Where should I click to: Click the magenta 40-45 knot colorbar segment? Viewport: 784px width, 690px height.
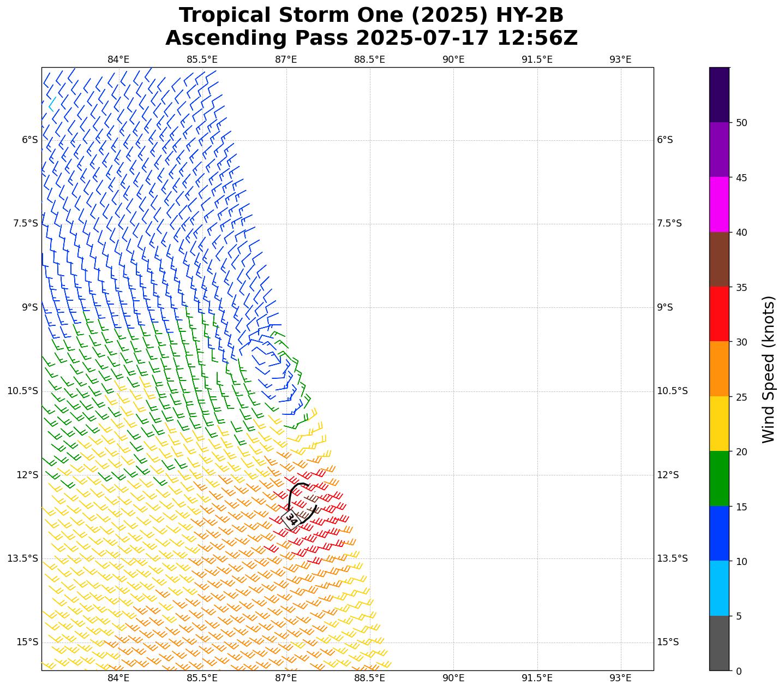(x=719, y=204)
